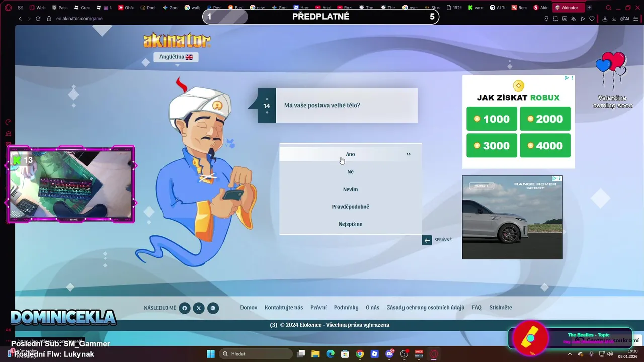Click the AdChoices icon on the Robux ad
Image resolution: width=644 pixels, height=362 pixels.
(x=567, y=78)
